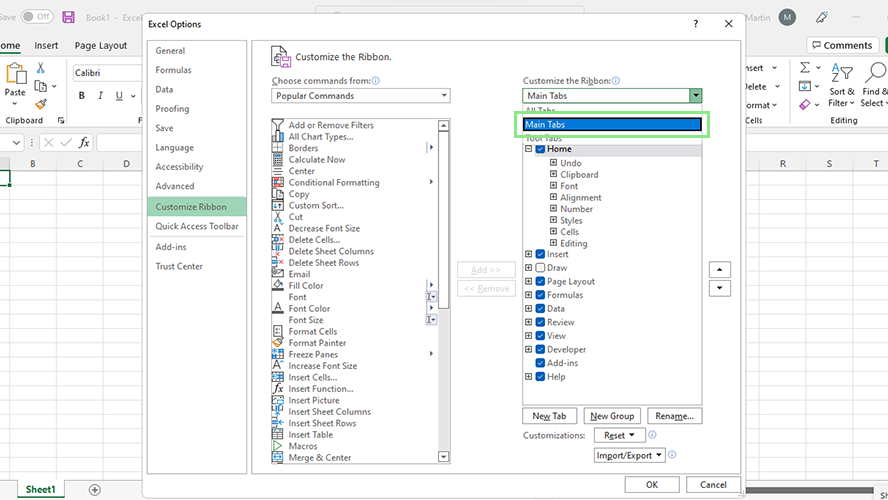This screenshot has height=500, width=888.
Task: Click the commands list scroll down arrow
Action: point(443,456)
